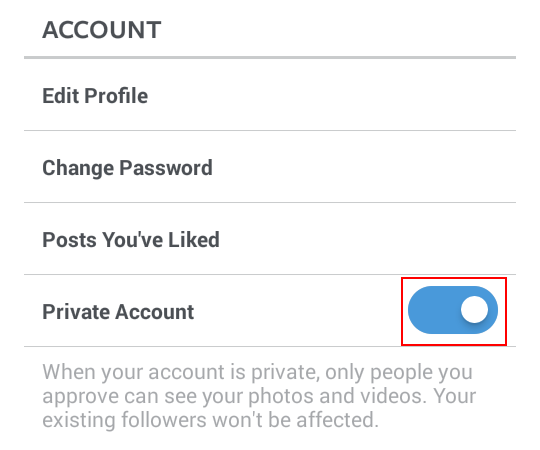The width and height of the screenshot is (540, 450).
Task: Tap the word "Edit" in Edit Profile
Action: (x=61, y=95)
